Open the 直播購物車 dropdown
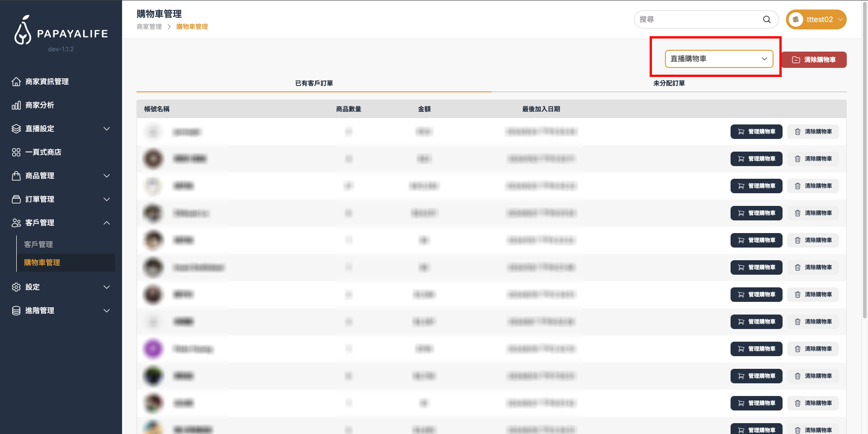 (x=719, y=59)
